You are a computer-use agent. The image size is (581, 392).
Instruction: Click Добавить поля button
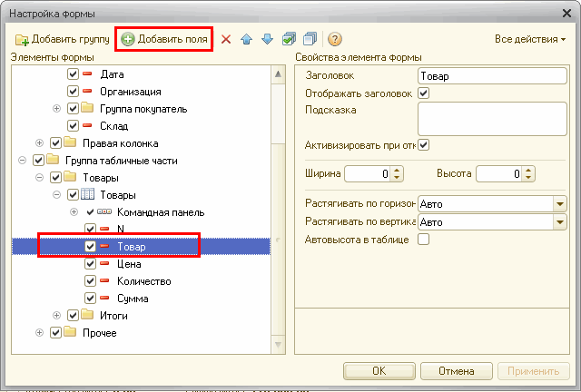tap(164, 39)
